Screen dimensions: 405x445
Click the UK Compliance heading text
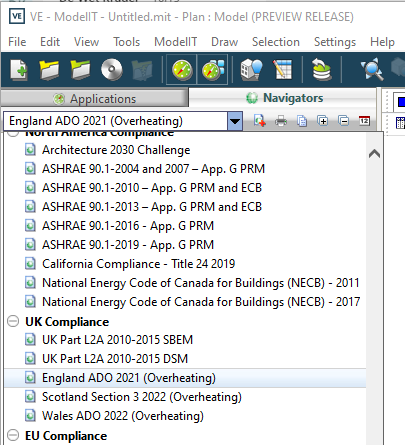(x=67, y=322)
